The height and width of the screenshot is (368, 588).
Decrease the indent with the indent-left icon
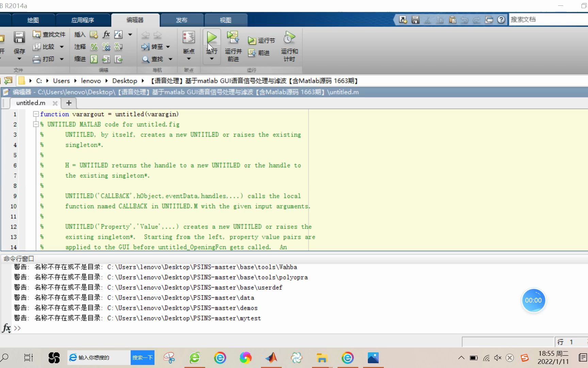tap(118, 59)
